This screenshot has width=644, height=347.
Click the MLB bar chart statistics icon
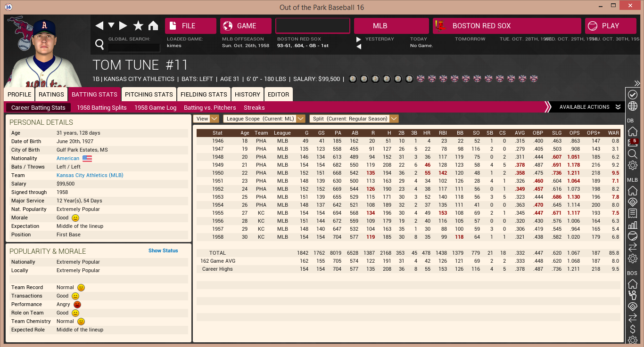[633, 225]
